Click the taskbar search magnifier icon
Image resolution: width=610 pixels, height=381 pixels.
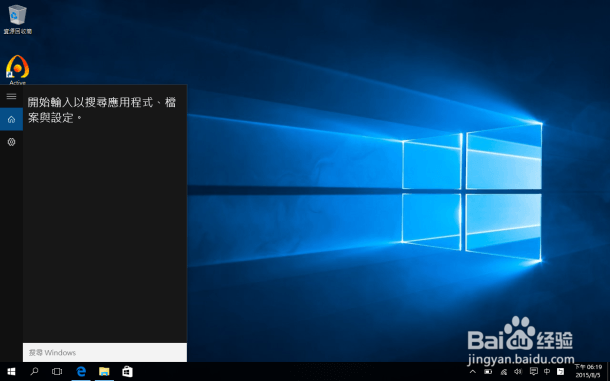(x=34, y=372)
